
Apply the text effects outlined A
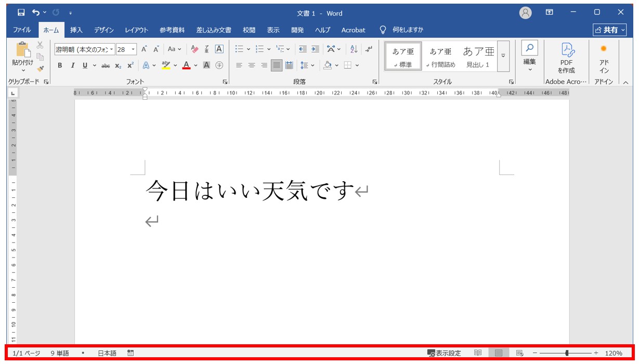(x=146, y=65)
